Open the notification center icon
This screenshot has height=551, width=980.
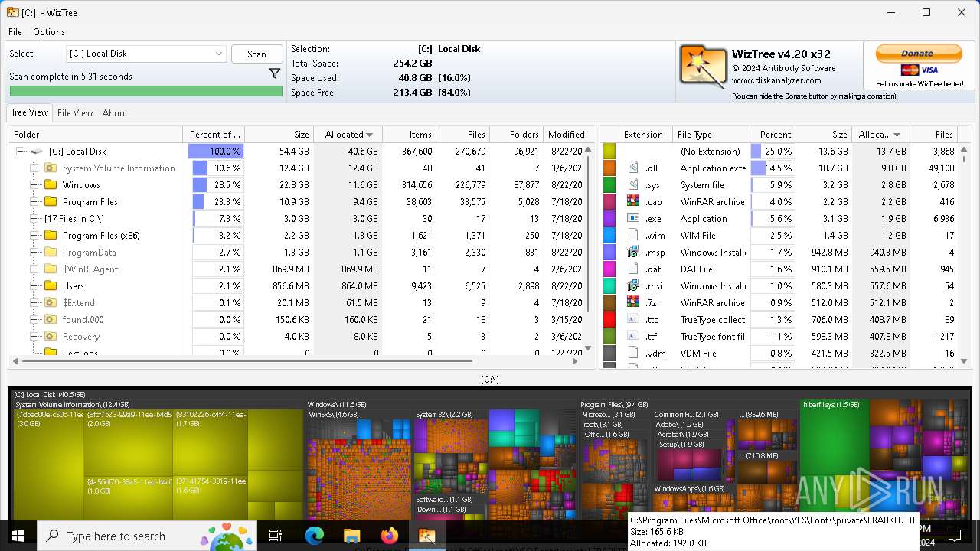[955, 536]
